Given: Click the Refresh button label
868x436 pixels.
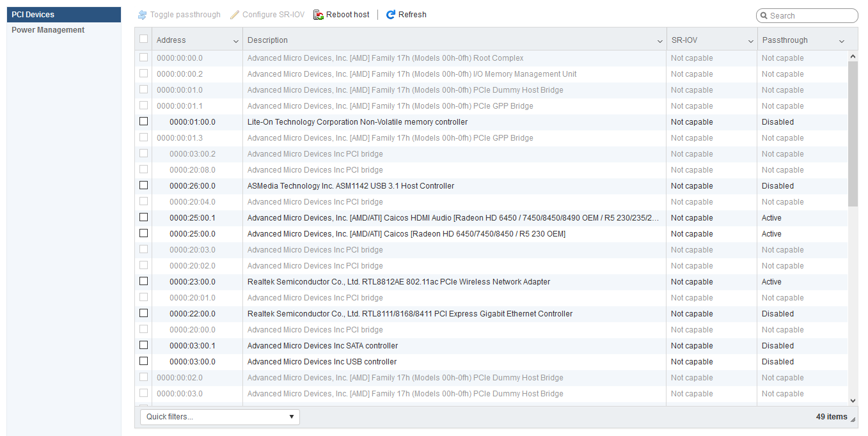Looking at the screenshot, I should [413, 15].
